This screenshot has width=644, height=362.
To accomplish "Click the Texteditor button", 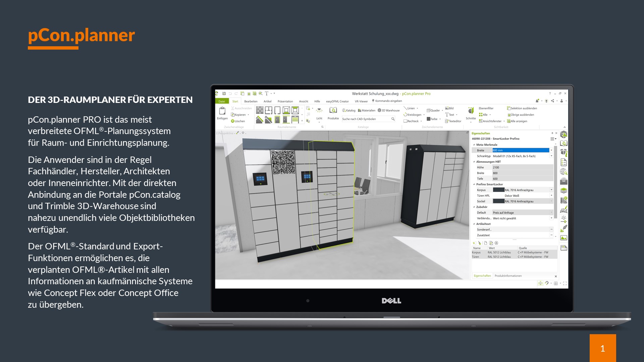I will pos(453,121).
